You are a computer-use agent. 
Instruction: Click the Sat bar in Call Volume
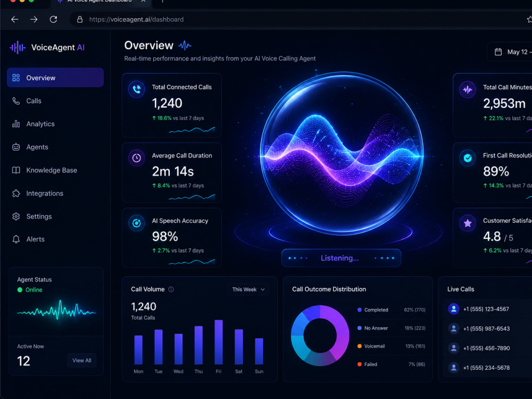tap(239, 347)
